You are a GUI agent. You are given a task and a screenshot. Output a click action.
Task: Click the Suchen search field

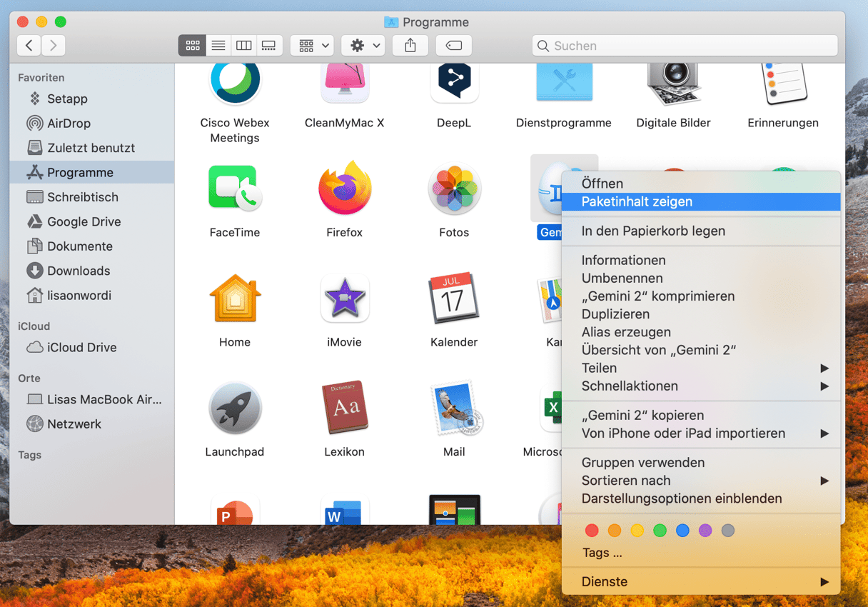pos(685,46)
